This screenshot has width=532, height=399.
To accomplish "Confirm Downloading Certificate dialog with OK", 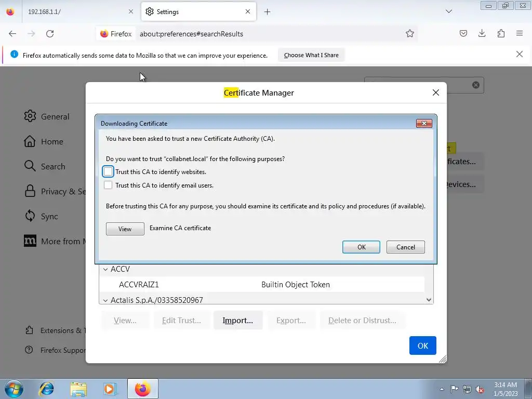I will [361, 247].
